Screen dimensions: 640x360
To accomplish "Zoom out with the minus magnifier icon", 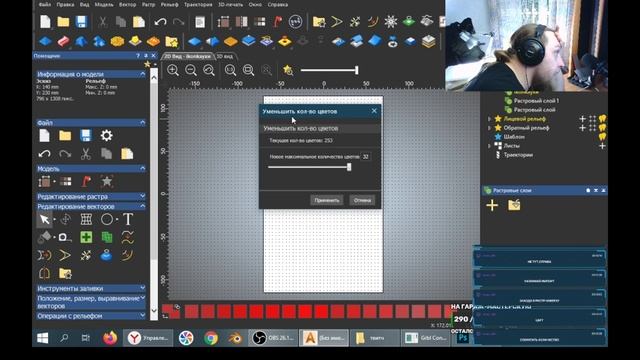I will (191, 70).
